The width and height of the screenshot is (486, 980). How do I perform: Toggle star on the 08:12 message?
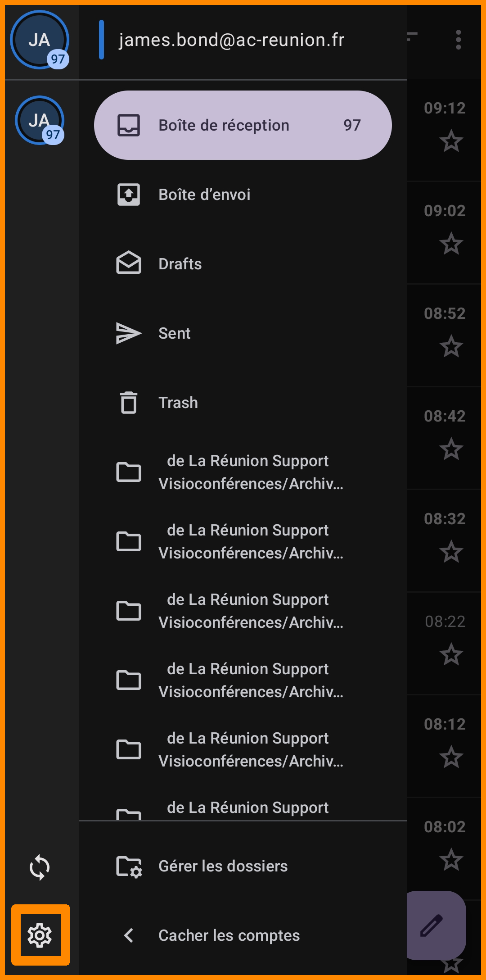pyautogui.click(x=451, y=757)
